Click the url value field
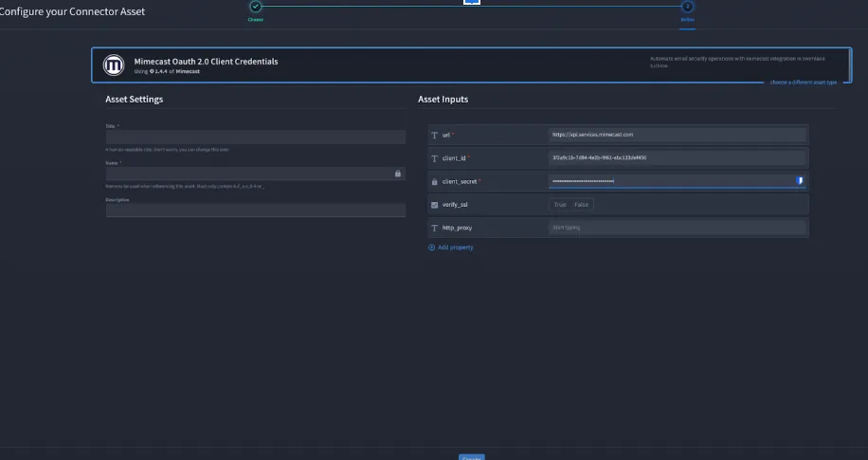Image resolution: width=868 pixels, height=460 pixels. 677,135
